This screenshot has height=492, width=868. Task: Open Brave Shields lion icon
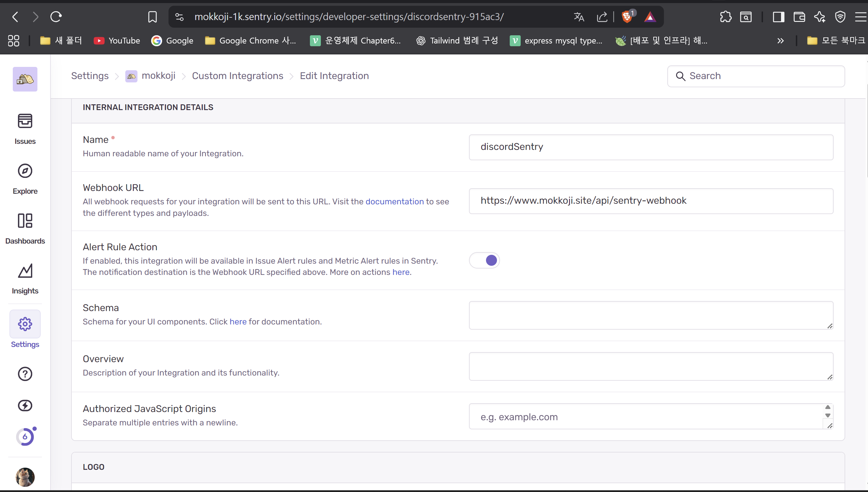627,16
